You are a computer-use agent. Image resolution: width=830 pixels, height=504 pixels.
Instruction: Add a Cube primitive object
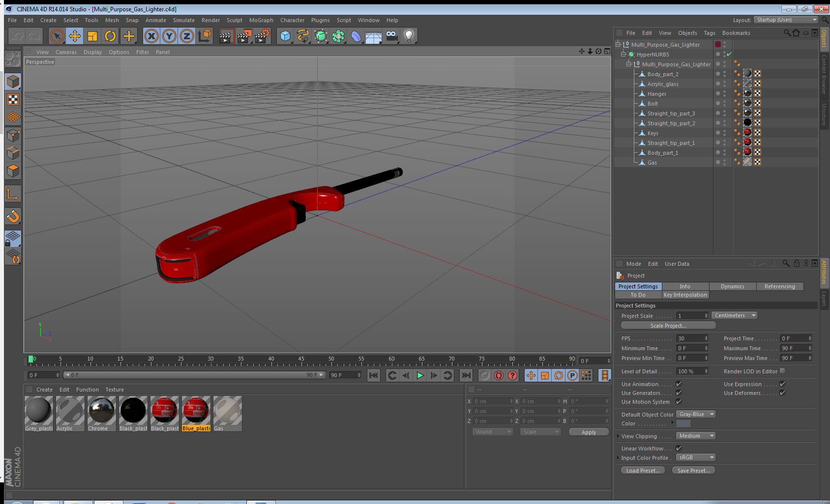click(285, 36)
